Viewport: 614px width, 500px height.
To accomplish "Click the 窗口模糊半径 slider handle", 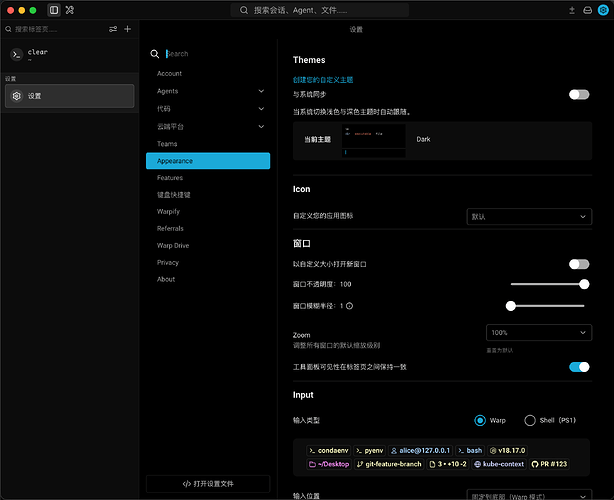I will pos(511,306).
